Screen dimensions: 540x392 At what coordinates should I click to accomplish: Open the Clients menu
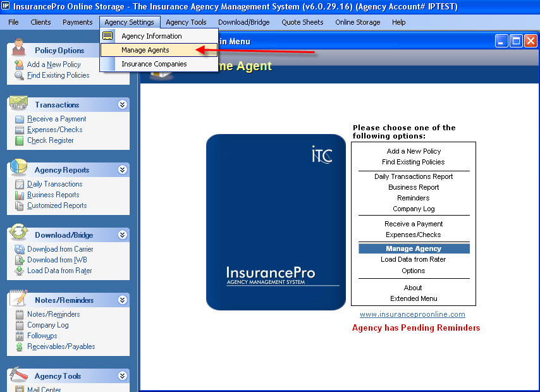point(40,22)
